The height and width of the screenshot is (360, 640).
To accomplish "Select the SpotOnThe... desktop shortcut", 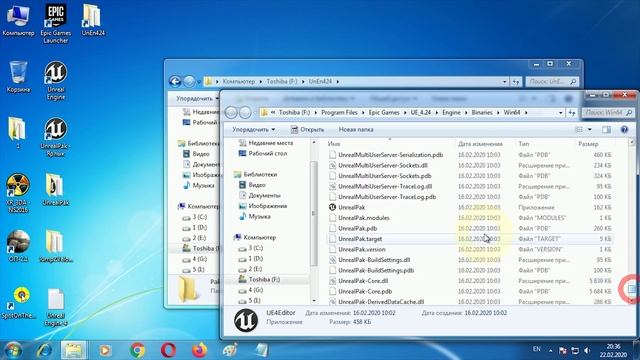I will pyautogui.click(x=18, y=303).
